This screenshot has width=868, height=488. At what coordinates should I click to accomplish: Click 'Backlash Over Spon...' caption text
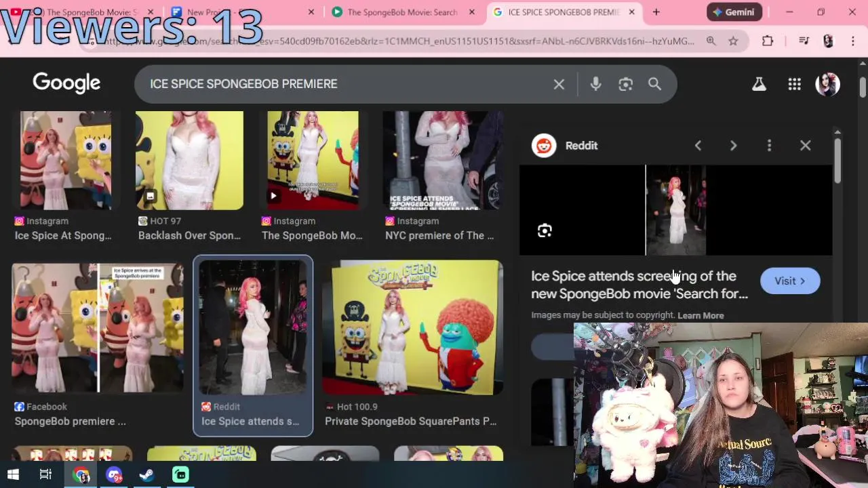point(189,235)
